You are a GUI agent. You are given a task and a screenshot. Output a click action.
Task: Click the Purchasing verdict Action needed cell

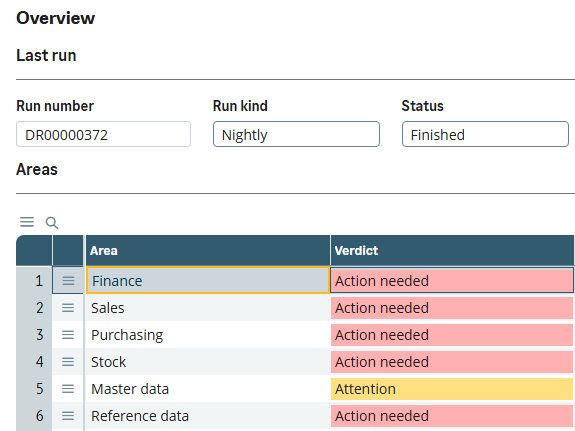tap(452, 335)
